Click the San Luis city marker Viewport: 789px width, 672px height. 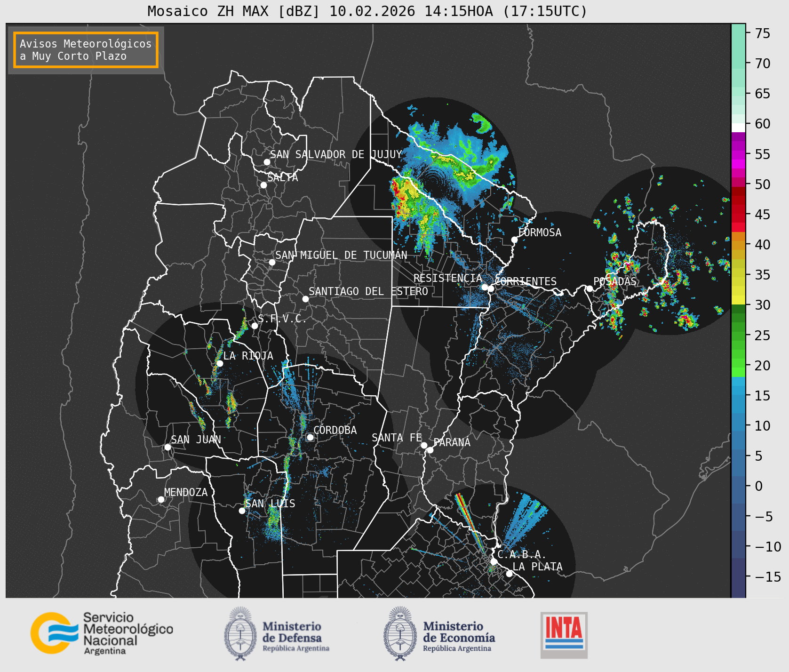pos(242,511)
